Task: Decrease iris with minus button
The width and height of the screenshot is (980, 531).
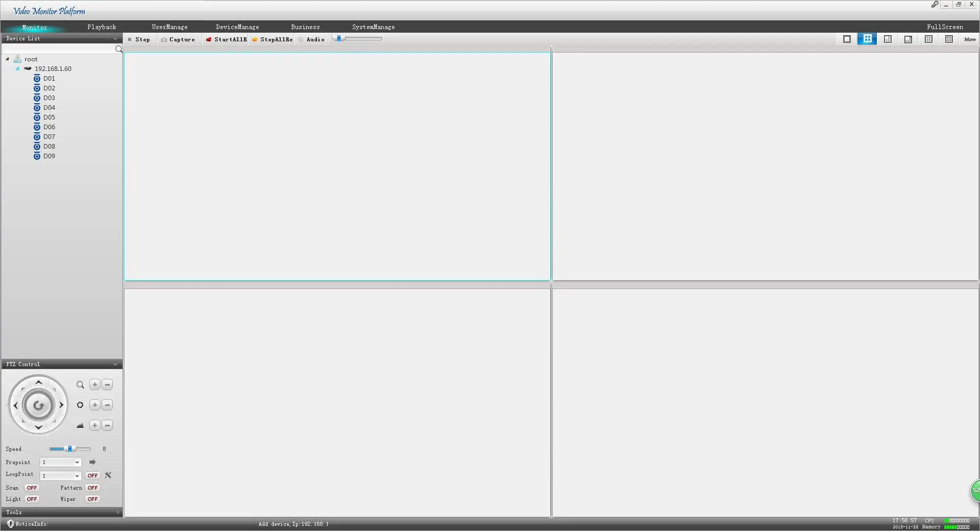Action: [107, 405]
